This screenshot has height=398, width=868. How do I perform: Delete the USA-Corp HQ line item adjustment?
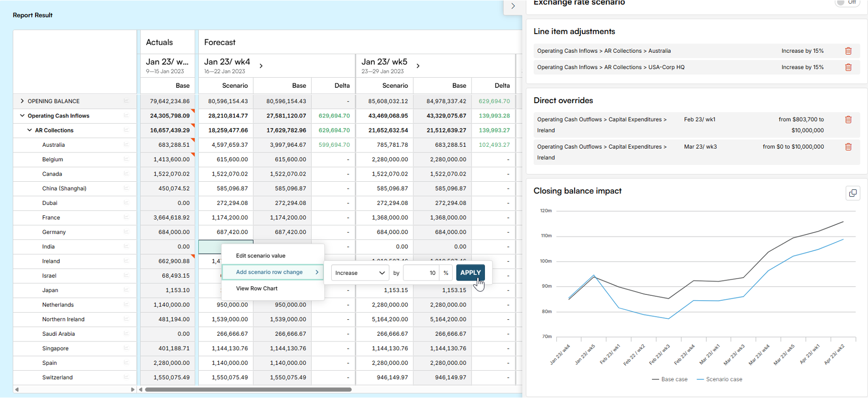click(848, 67)
